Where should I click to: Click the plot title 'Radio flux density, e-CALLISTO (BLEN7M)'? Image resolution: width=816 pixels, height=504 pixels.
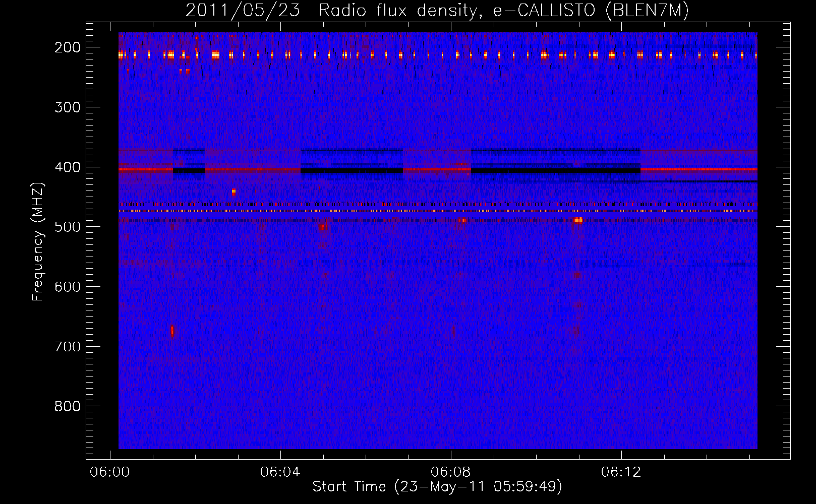click(504, 10)
